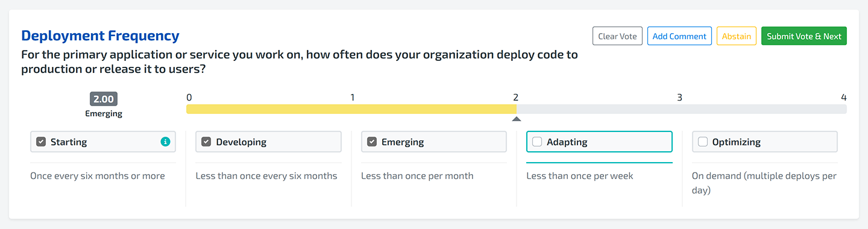Click the Abstain button
Viewport: 868px width, 229px height.
[737, 36]
